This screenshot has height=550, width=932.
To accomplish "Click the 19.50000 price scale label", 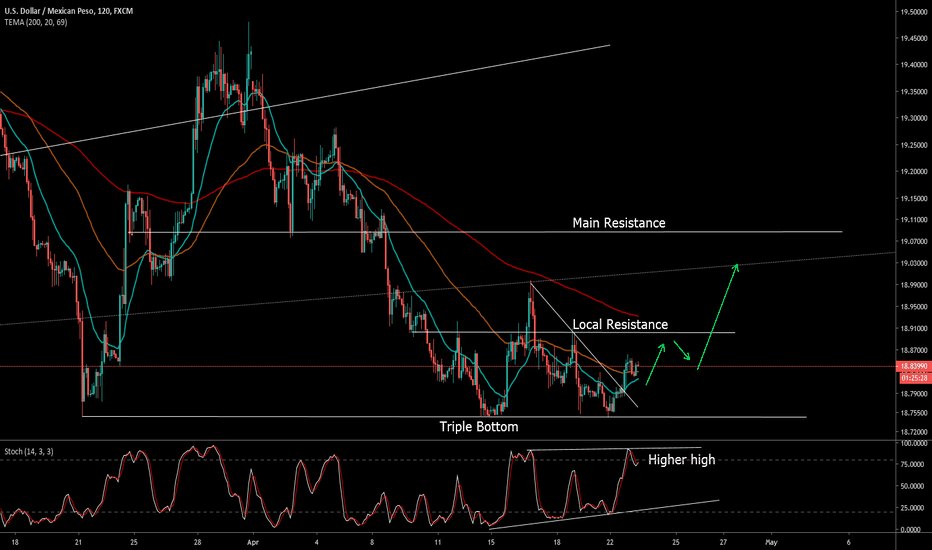I will (x=914, y=12).
